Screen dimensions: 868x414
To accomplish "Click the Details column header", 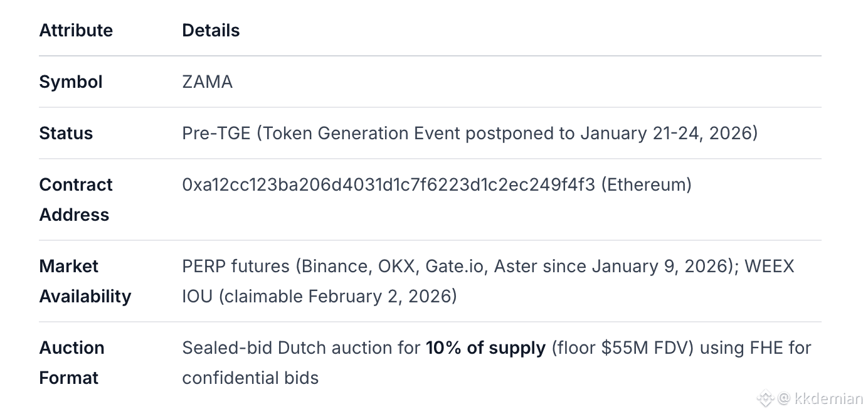I will pyautogui.click(x=211, y=30).
